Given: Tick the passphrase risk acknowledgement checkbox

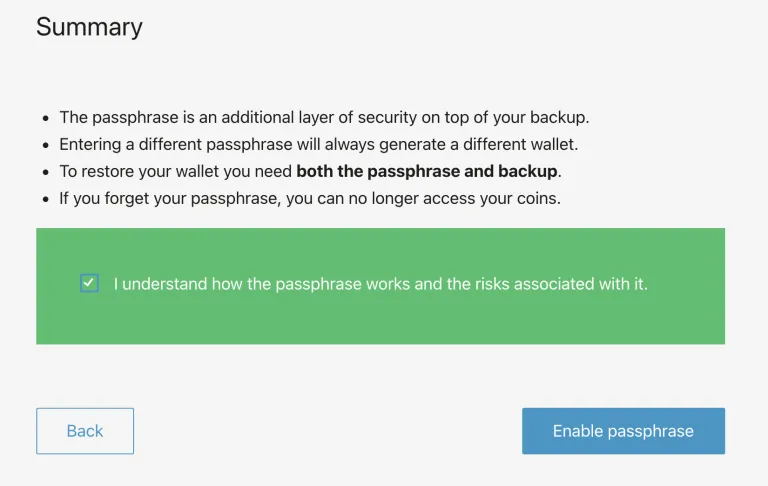Looking at the screenshot, I should pyautogui.click(x=89, y=284).
